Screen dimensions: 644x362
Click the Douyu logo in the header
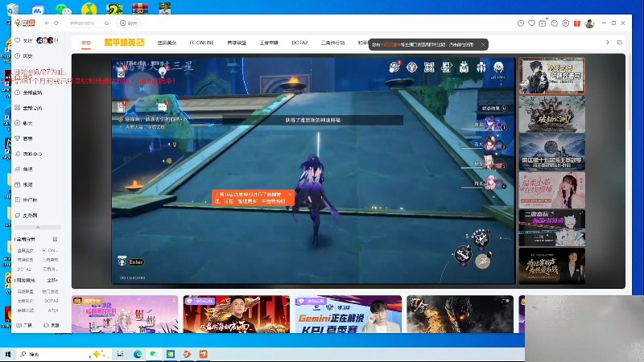[25, 23]
